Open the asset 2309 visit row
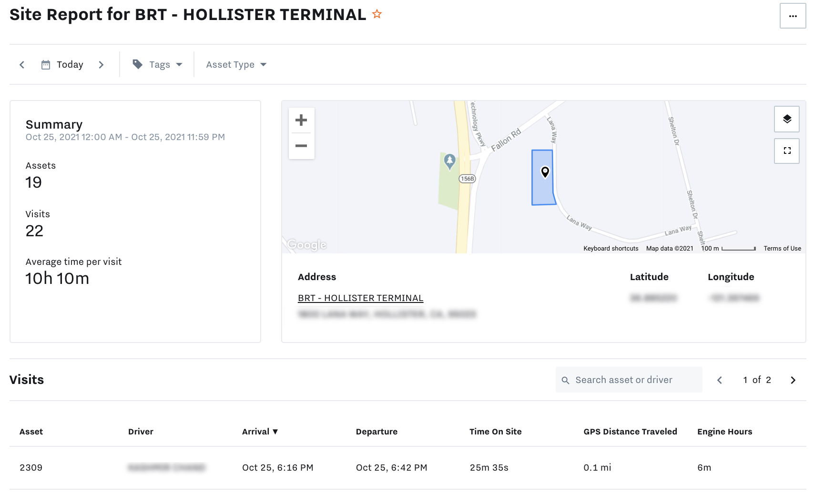 (x=407, y=468)
